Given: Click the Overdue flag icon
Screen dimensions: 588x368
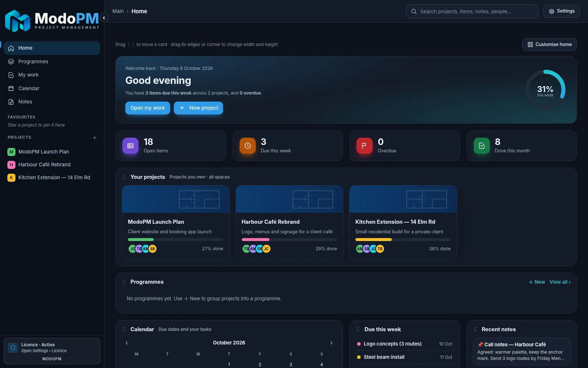Looking at the screenshot, I should point(364,146).
